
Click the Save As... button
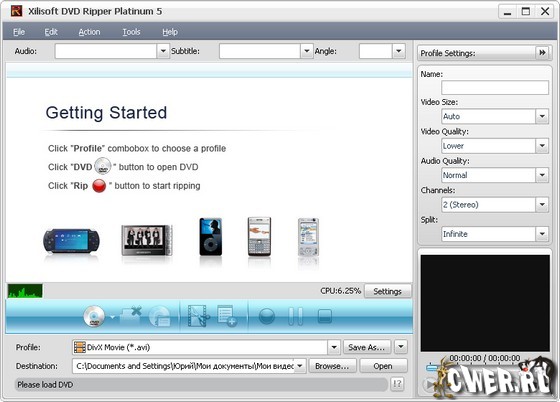(x=367, y=347)
